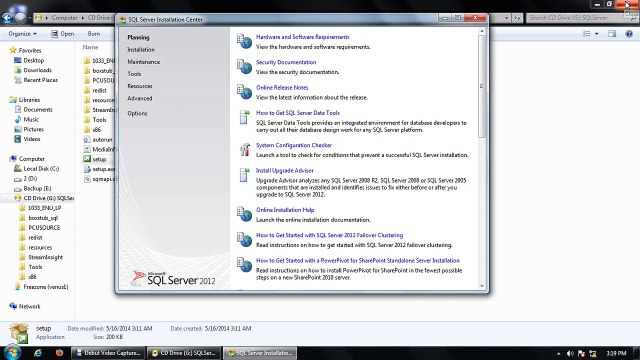Open Install Upgrade Advisor link
Screen dimensions: 640x360
click(x=284, y=170)
